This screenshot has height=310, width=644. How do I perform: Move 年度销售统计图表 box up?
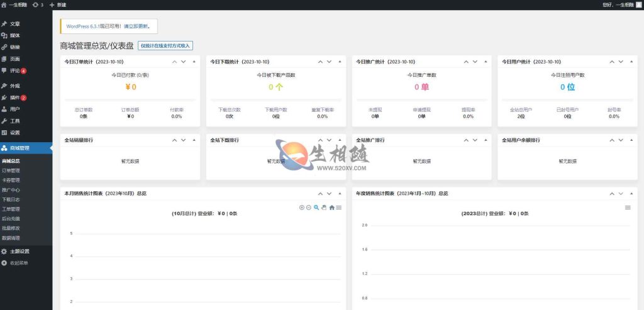pos(612,194)
